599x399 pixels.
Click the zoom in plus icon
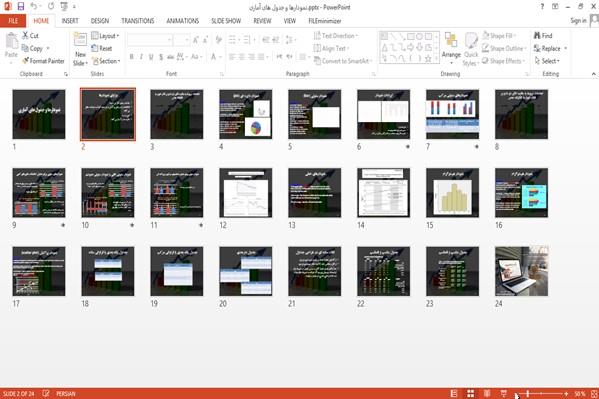pos(566,393)
